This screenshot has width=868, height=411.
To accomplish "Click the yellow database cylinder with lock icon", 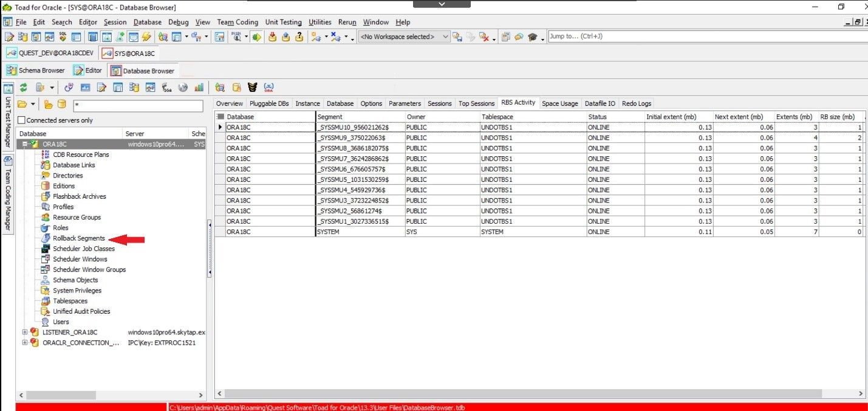I will tap(237, 88).
